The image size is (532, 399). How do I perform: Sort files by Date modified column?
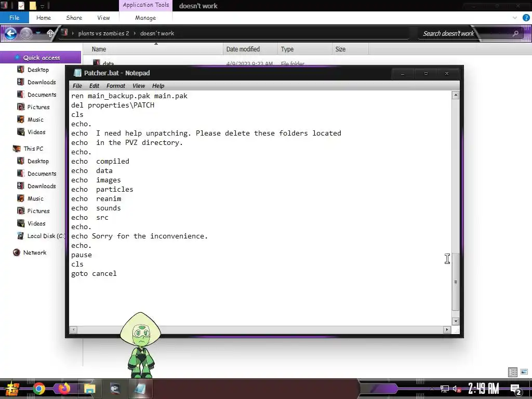(x=250, y=49)
